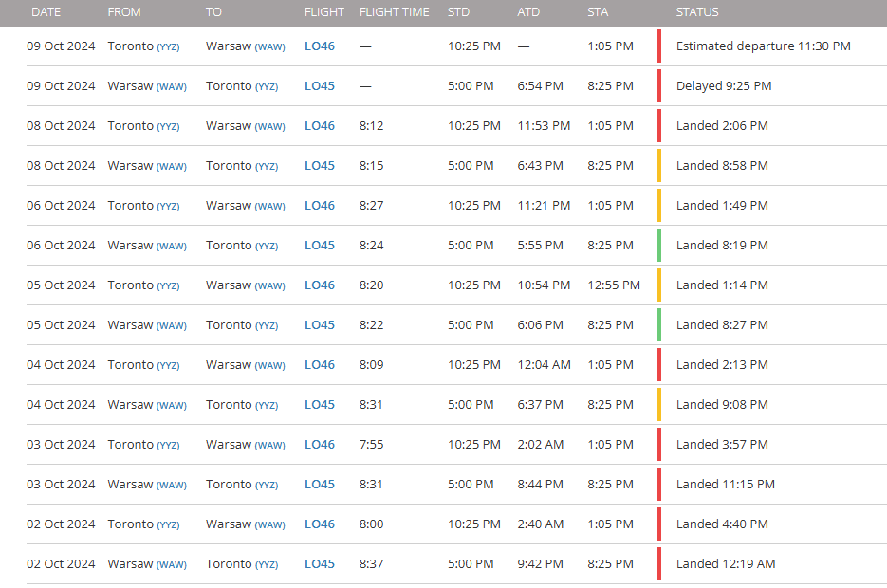Click the DATE column header

[46, 12]
